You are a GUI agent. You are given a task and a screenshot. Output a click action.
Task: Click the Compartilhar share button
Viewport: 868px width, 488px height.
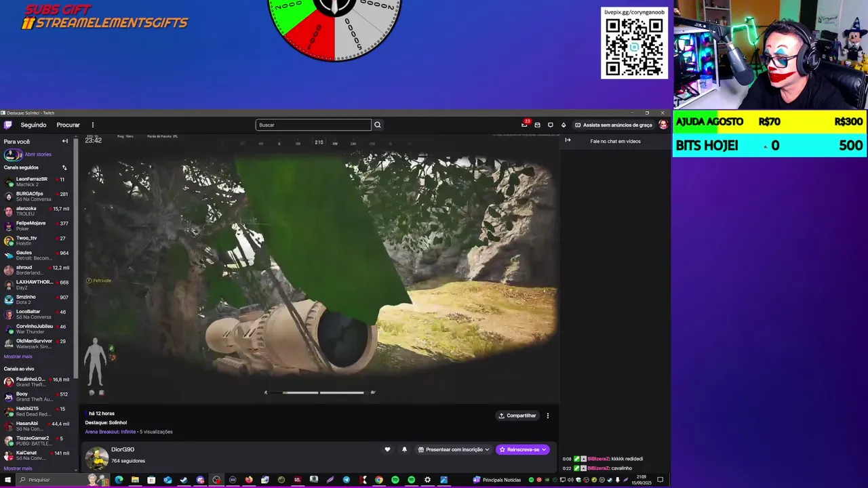pos(517,415)
